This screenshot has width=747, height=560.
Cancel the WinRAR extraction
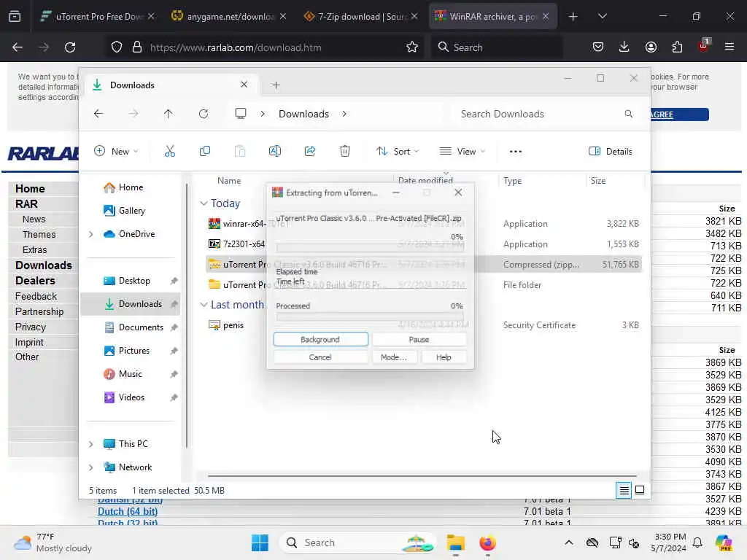point(321,357)
